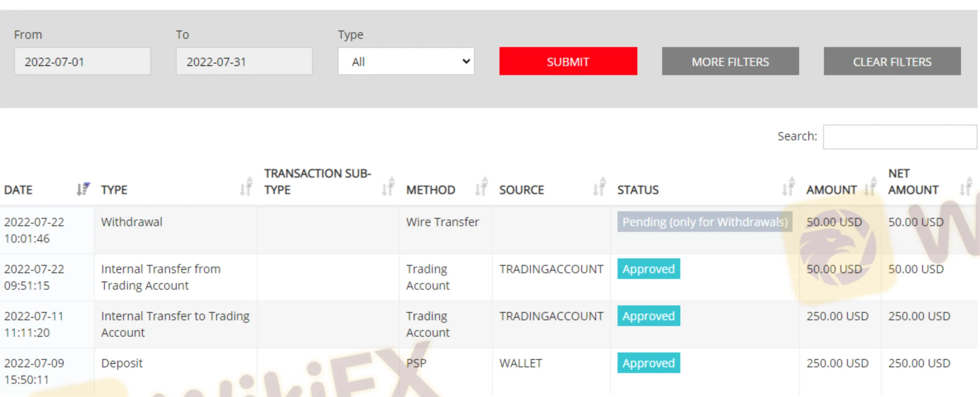Screen dimensions: 980x397
Task: Sort by Net Amount column arrows
Action: click(x=966, y=187)
